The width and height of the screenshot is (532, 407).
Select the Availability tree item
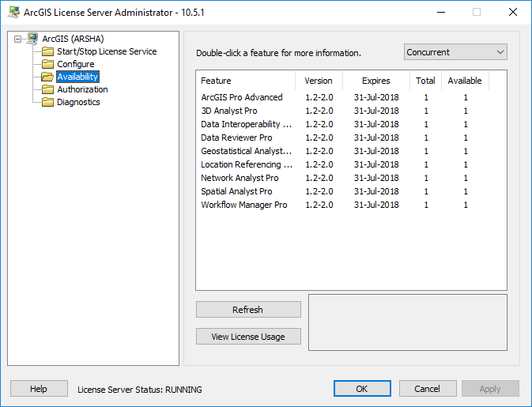77,77
